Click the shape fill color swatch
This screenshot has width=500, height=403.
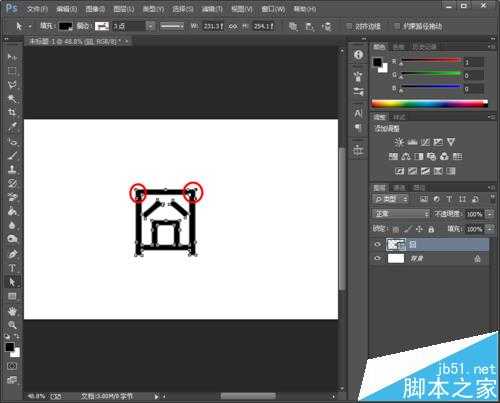coord(66,26)
